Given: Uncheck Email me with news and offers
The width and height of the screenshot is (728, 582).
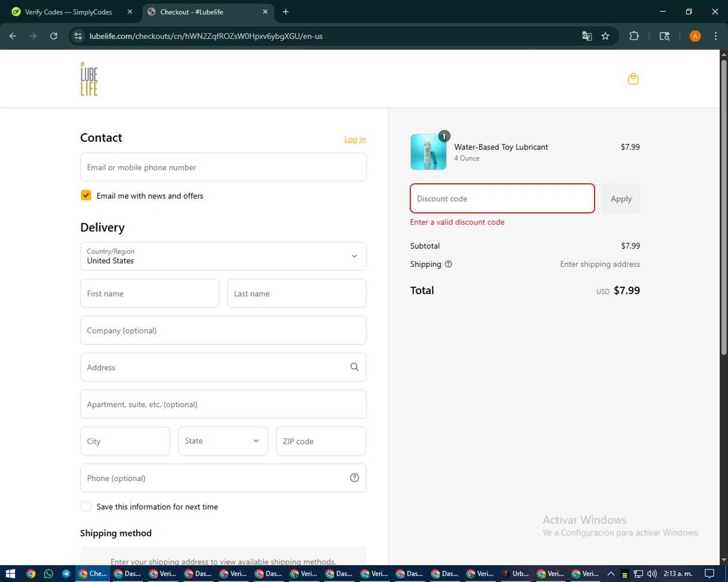Looking at the screenshot, I should point(86,195).
